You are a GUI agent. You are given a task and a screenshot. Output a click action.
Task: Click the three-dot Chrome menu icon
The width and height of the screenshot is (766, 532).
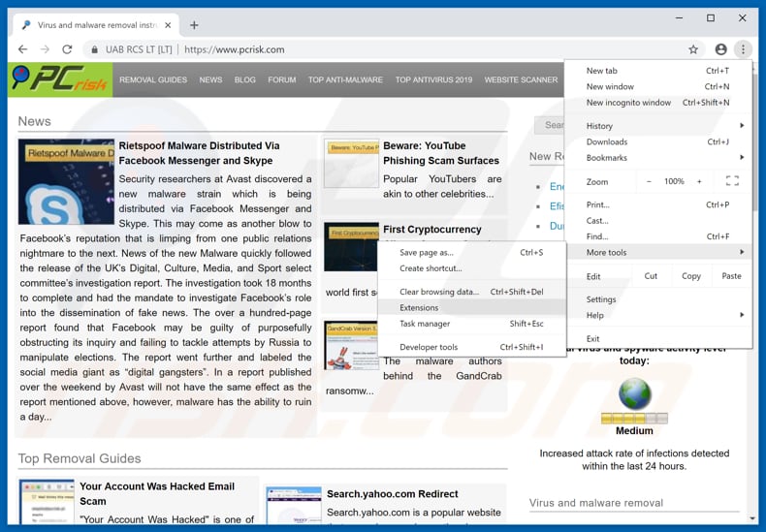pyautogui.click(x=743, y=49)
